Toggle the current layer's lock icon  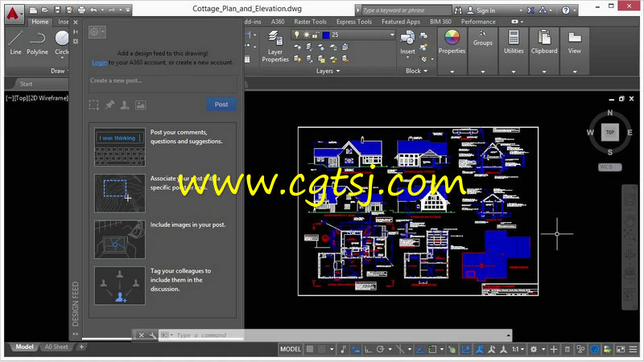tap(316, 35)
